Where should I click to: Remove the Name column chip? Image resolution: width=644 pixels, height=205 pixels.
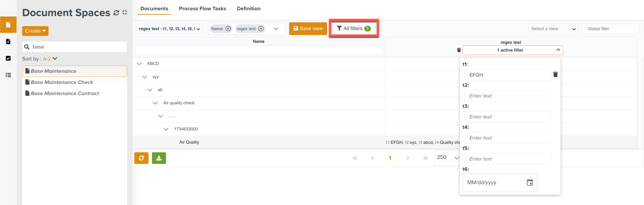point(228,29)
